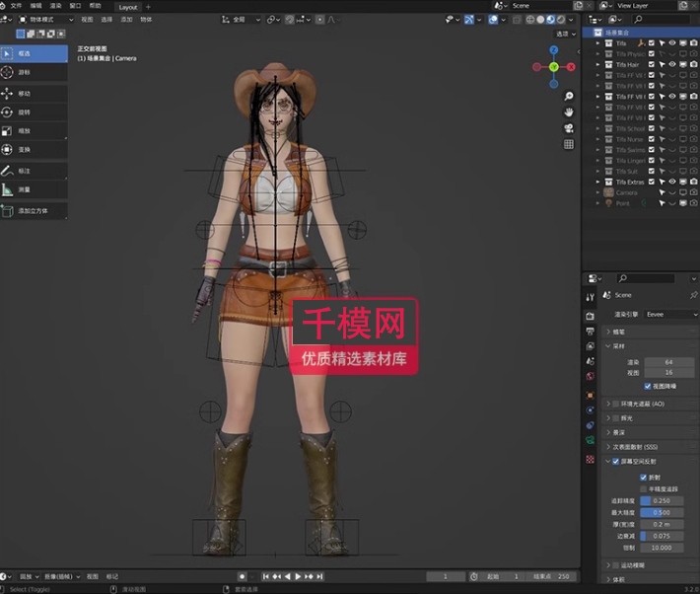The width and height of the screenshot is (700, 594).
Task: Switch to the Layout workspace tab
Action: tap(128, 7)
